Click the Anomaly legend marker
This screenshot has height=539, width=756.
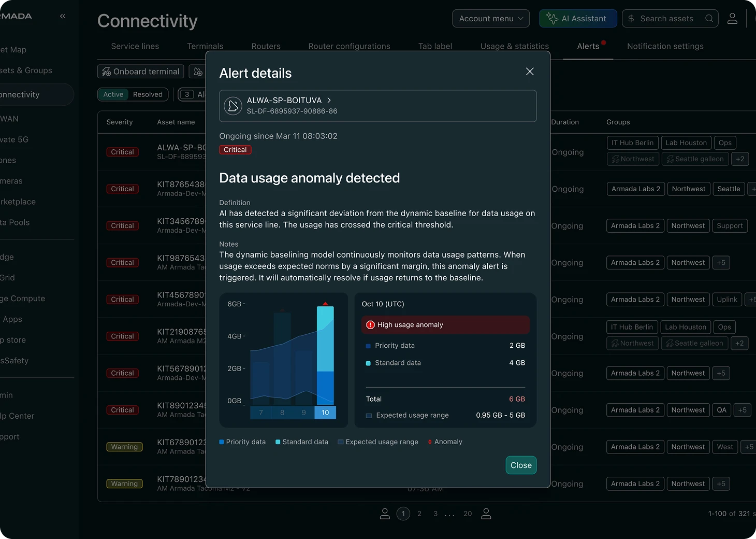pyautogui.click(x=430, y=442)
